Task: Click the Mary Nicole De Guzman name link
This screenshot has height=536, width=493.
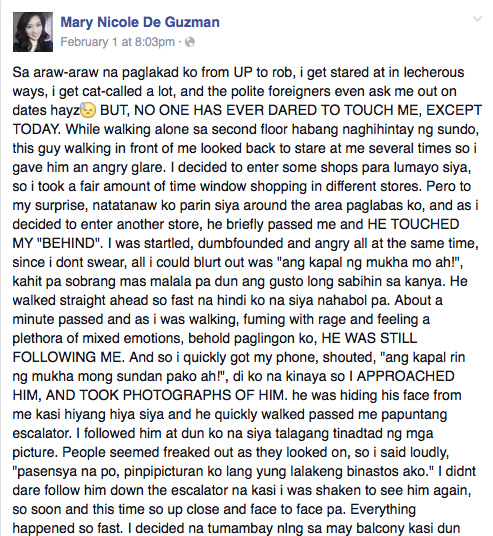Action: (140, 22)
